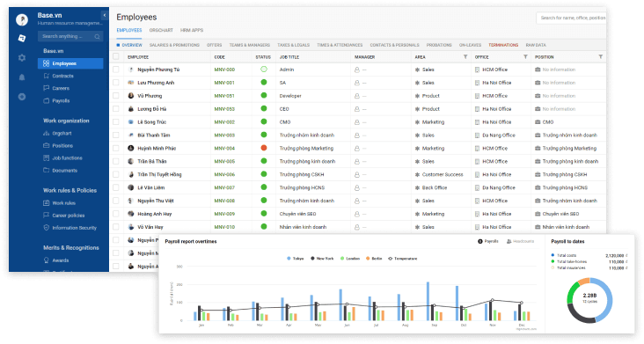Screen dimensions: 644x344
Task: Open employee code MNV-005 link
Action: (224, 161)
